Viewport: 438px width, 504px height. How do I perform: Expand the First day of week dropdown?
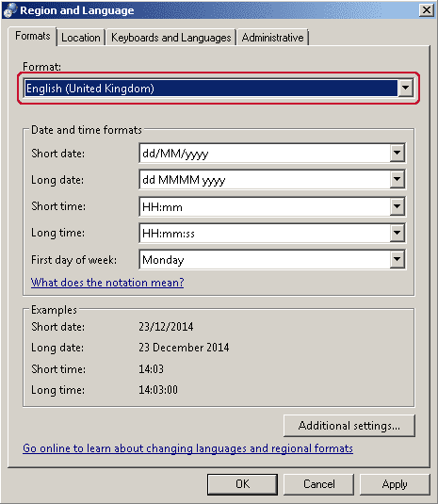(397, 259)
